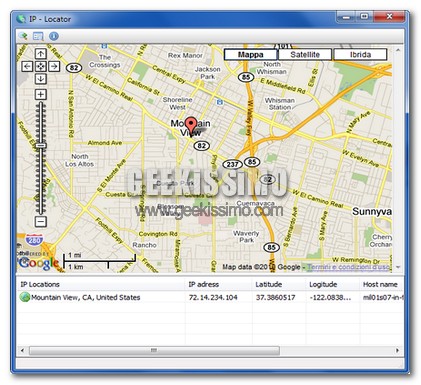The width and height of the screenshot is (421, 385).
Task: Select the Mountain View, CA row
Action: pos(210,297)
